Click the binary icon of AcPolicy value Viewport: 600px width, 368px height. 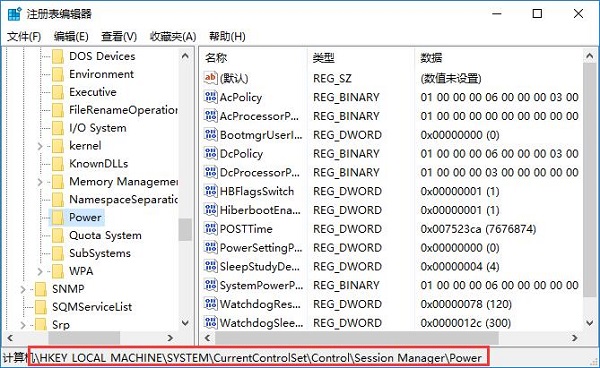pos(210,97)
